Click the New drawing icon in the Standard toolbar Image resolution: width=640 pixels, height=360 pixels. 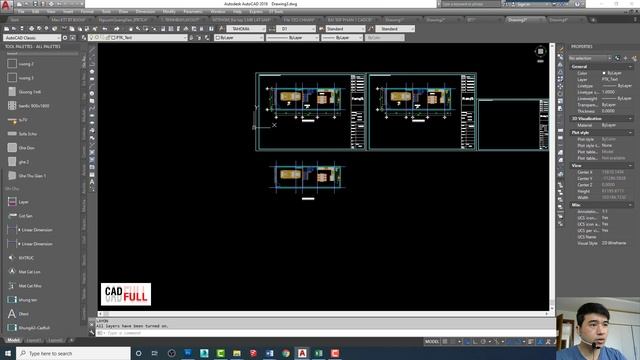tap(7, 29)
